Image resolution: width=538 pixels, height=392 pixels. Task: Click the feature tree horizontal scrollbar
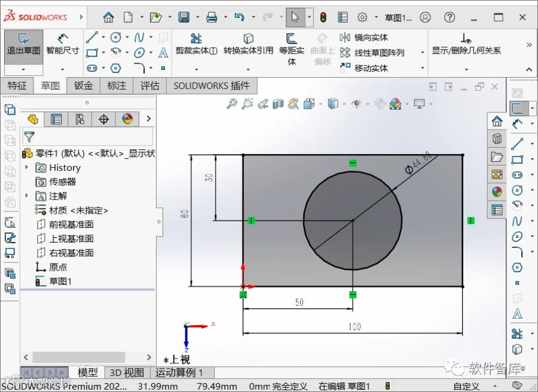(79, 357)
